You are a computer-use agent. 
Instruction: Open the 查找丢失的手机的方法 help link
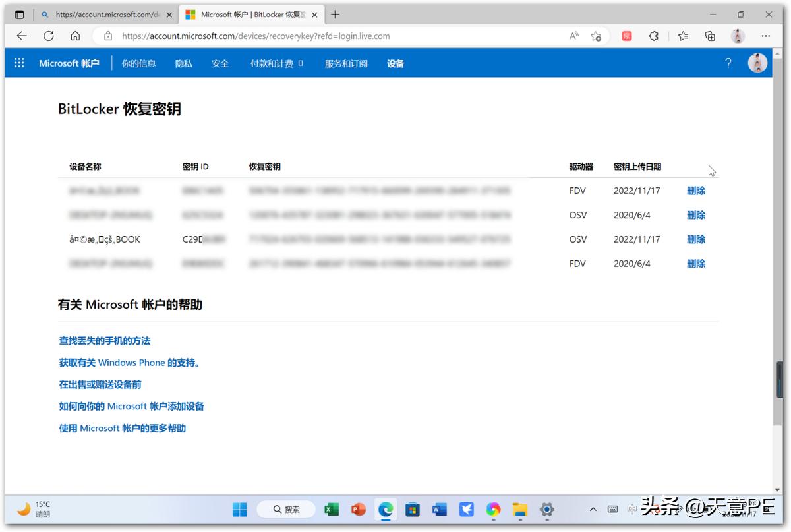pos(104,341)
